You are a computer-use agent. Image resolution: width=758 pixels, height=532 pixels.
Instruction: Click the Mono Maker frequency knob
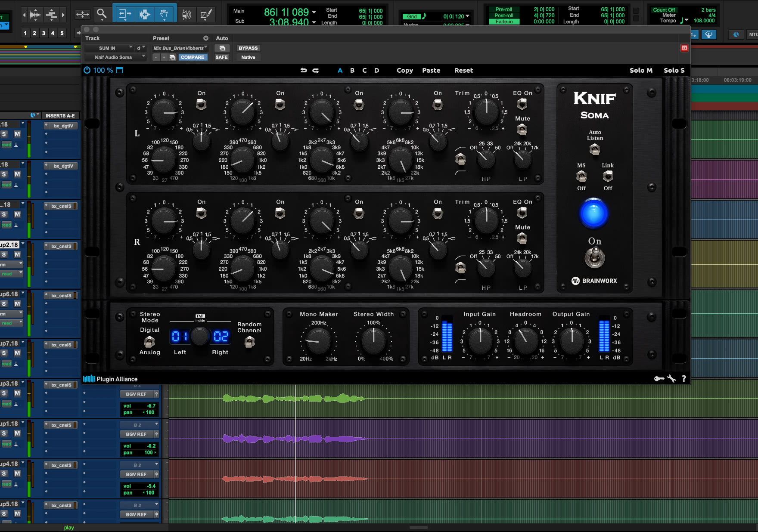318,341
